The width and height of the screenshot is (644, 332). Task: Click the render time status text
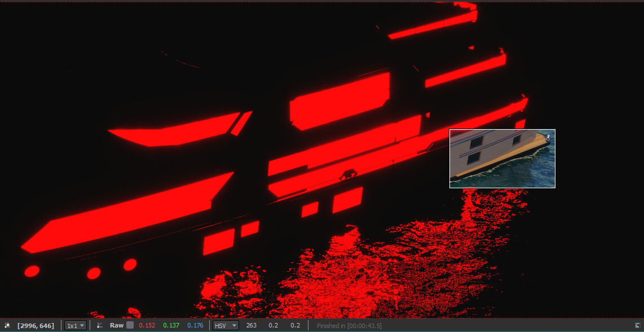click(349, 326)
